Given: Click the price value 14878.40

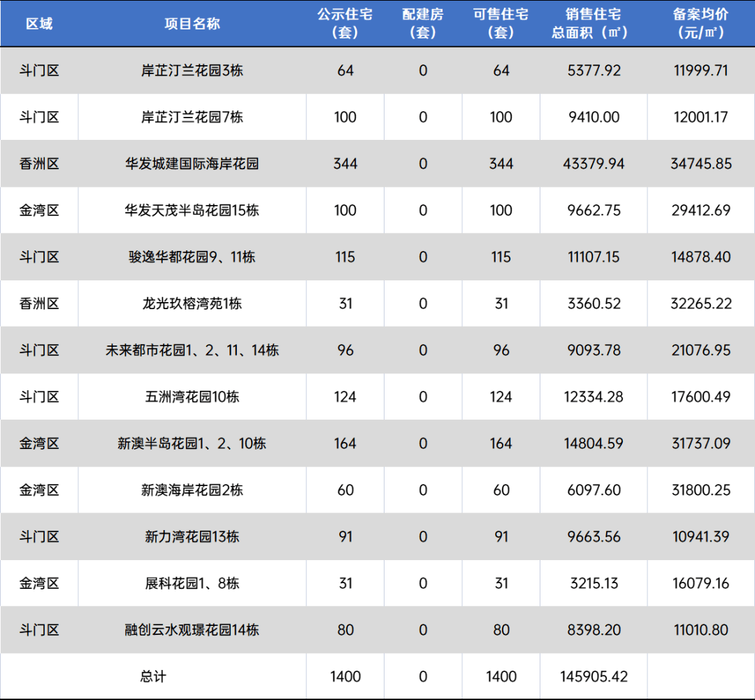Looking at the screenshot, I should click(701, 257).
